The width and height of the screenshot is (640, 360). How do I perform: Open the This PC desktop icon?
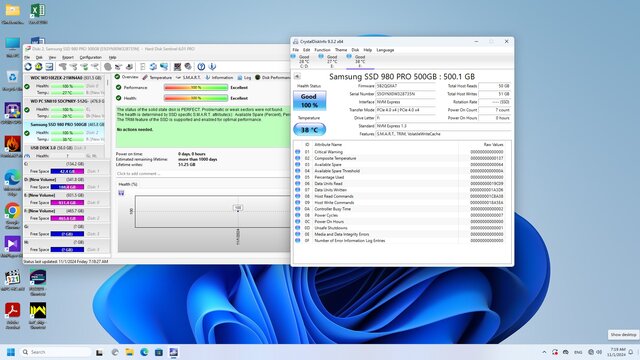(12, 47)
